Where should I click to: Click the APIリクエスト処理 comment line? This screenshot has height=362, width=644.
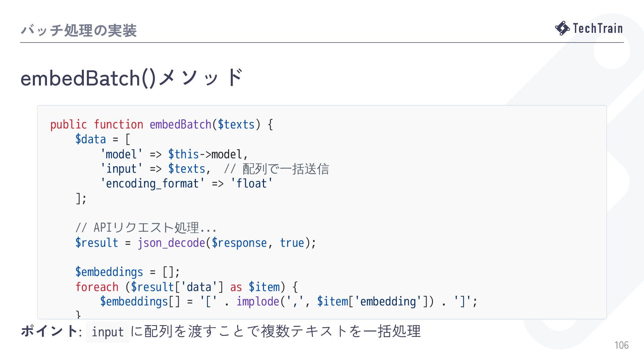point(146,228)
